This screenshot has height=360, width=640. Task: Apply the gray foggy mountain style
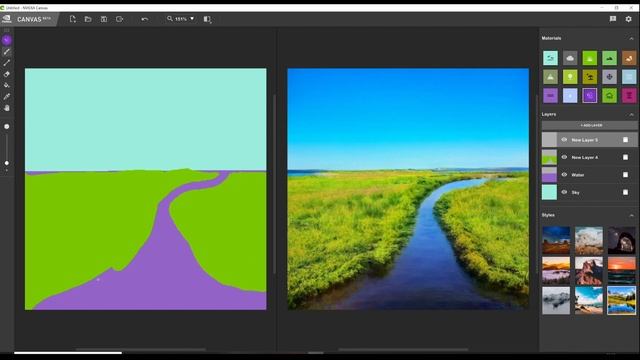click(556, 300)
